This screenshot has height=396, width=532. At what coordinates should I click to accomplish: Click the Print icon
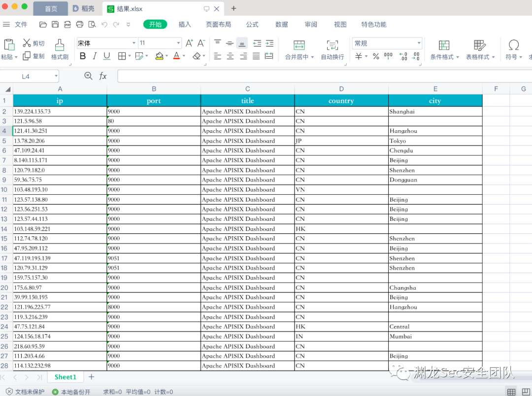point(80,25)
